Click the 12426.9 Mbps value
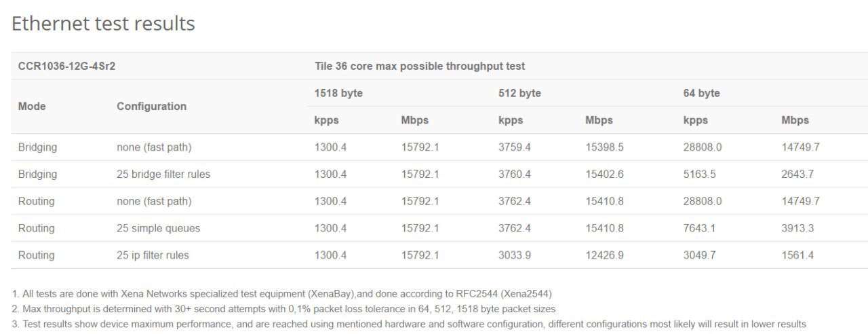868x334 pixels. coord(604,255)
